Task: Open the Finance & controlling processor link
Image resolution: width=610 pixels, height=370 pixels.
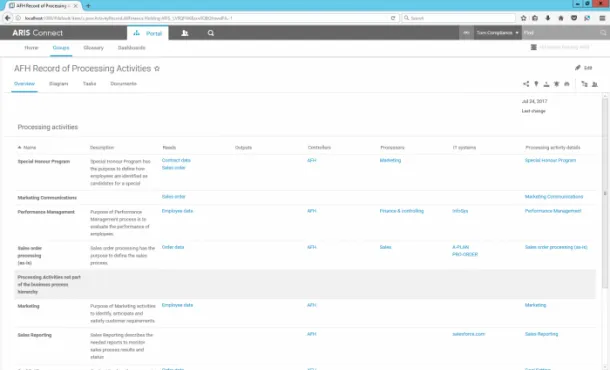Action: 401,211
